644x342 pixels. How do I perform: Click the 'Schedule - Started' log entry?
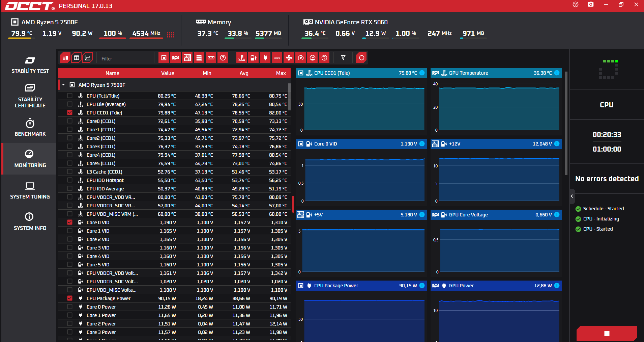[x=604, y=209]
